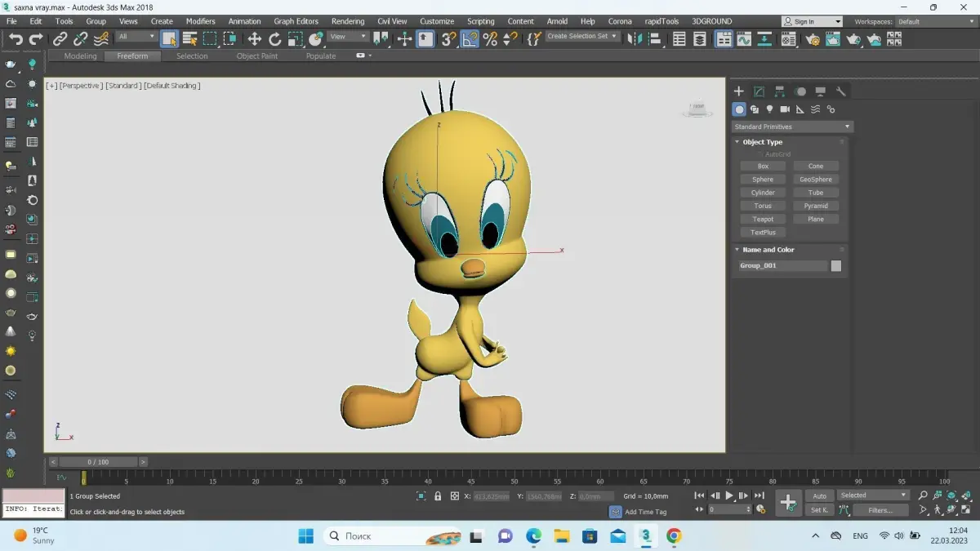Open the Layer Explorer icon
This screenshot has height=551, width=980.
tap(700, 38)
